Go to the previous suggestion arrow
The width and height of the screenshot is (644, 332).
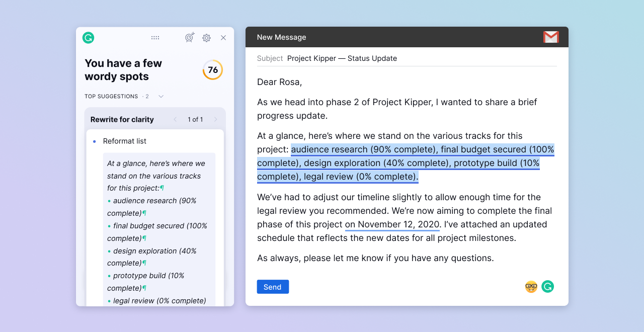click(x=175, y=119)
